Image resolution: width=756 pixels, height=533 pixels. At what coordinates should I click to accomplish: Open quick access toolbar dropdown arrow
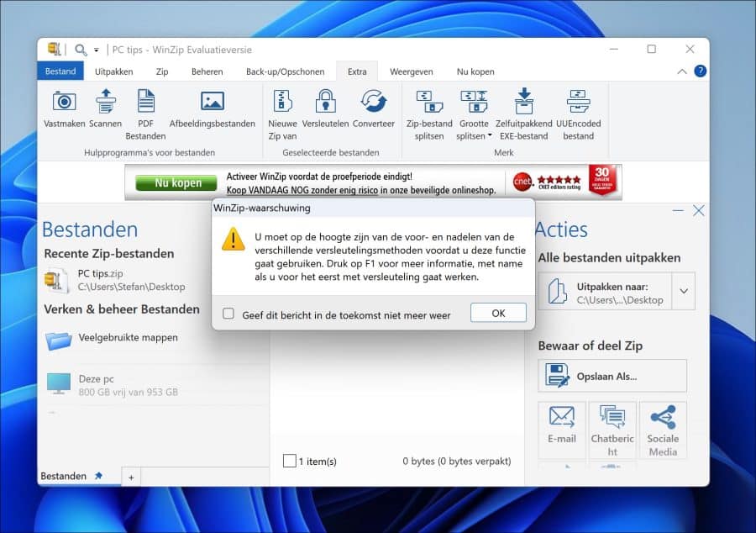pos(97,50)
